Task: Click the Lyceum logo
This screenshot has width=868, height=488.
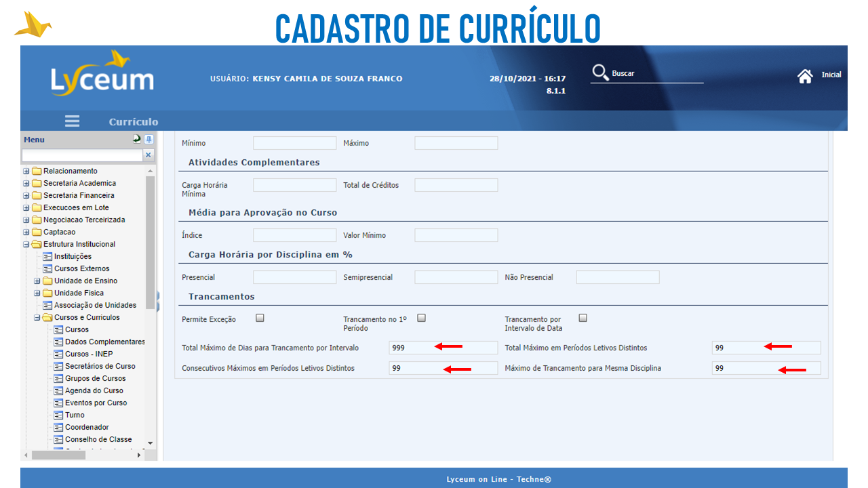Action: point(102,73)
